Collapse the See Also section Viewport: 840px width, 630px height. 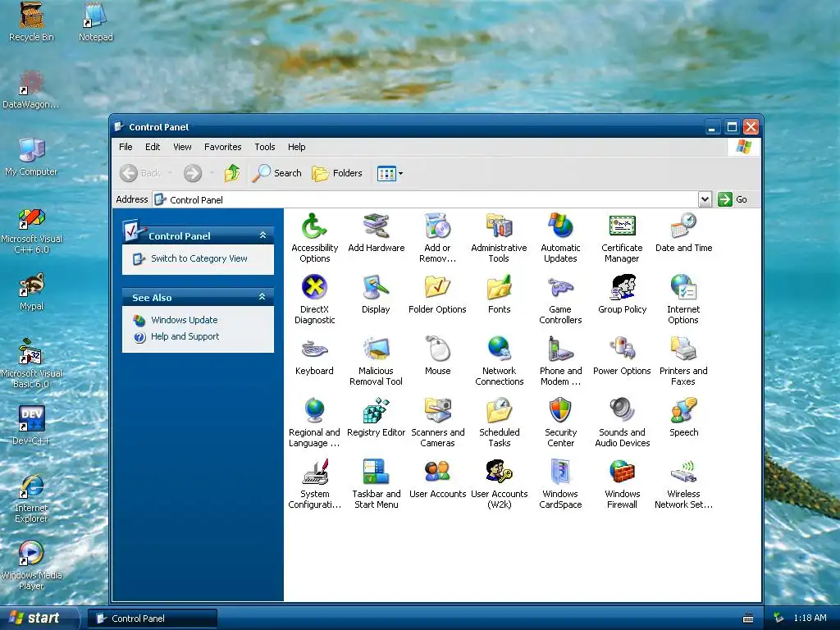(262, 297)
